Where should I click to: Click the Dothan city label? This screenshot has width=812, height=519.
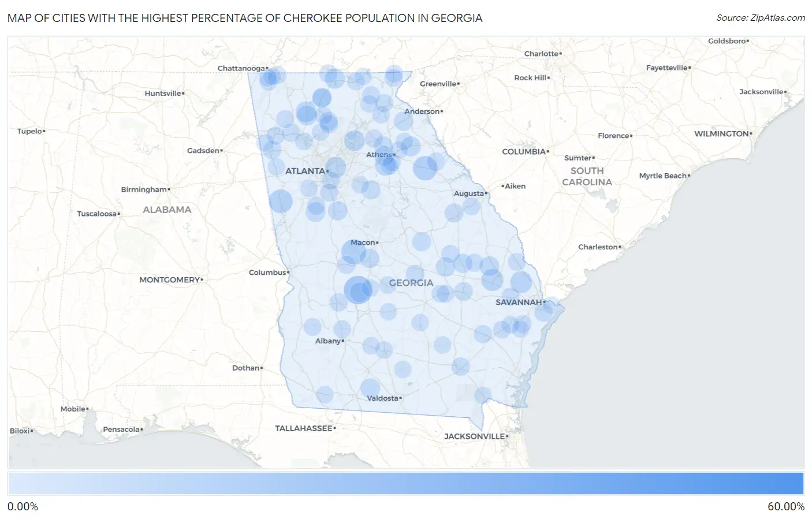pos(246,368)
